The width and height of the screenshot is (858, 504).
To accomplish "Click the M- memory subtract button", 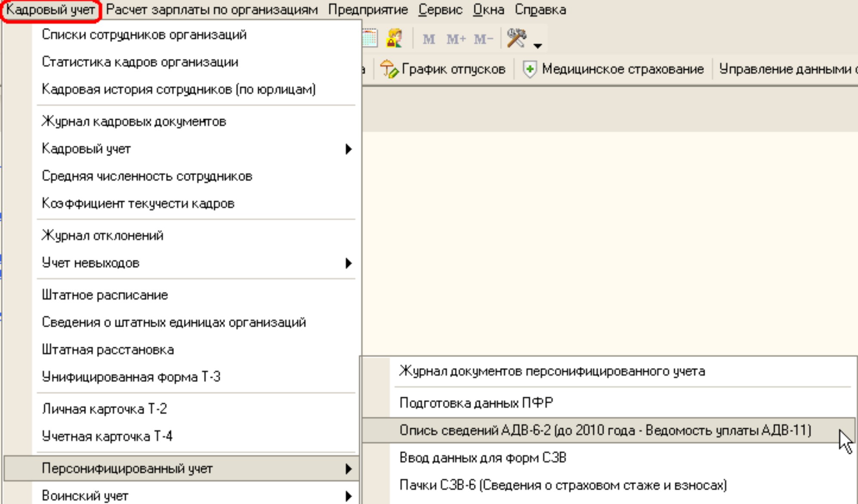I will coord(483,40).
